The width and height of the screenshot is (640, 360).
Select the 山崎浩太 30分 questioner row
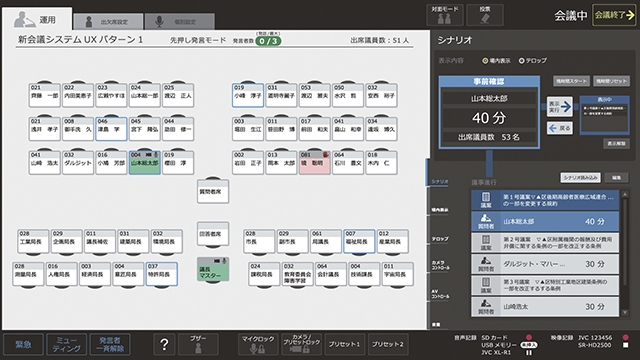coord(545,307)
